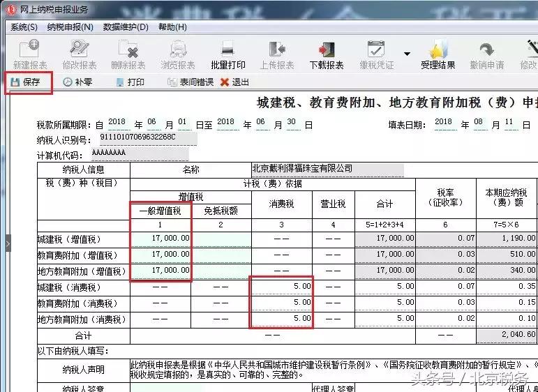Click 地方教育附加（增值税） 免抵税额 cell
The image size is (538, 392).
(221, 271)
